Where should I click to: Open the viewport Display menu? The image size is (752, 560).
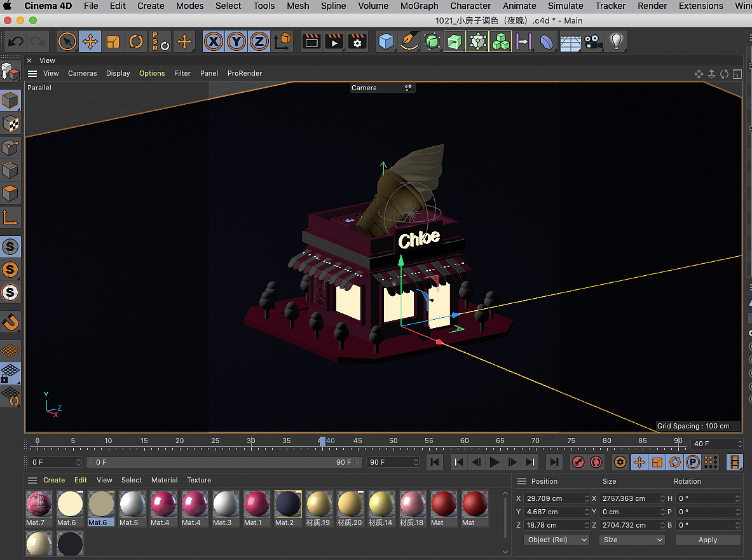[x=118, y=73]
